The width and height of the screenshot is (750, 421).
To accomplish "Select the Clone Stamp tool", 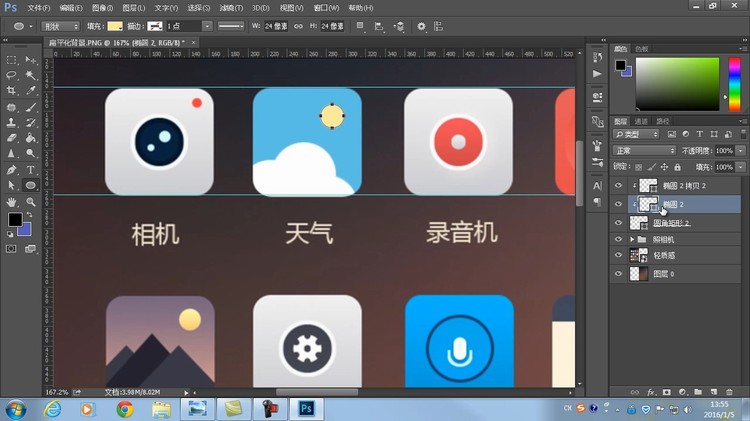I will point(11,122).
